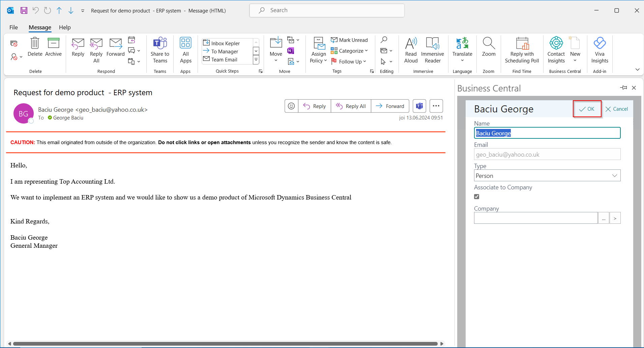Open Viva Insights add-in

599,50
